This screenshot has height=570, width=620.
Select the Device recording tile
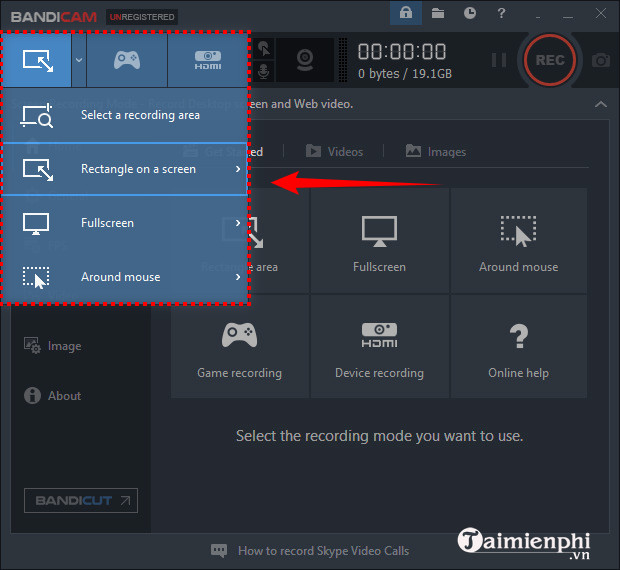point(380,346)
